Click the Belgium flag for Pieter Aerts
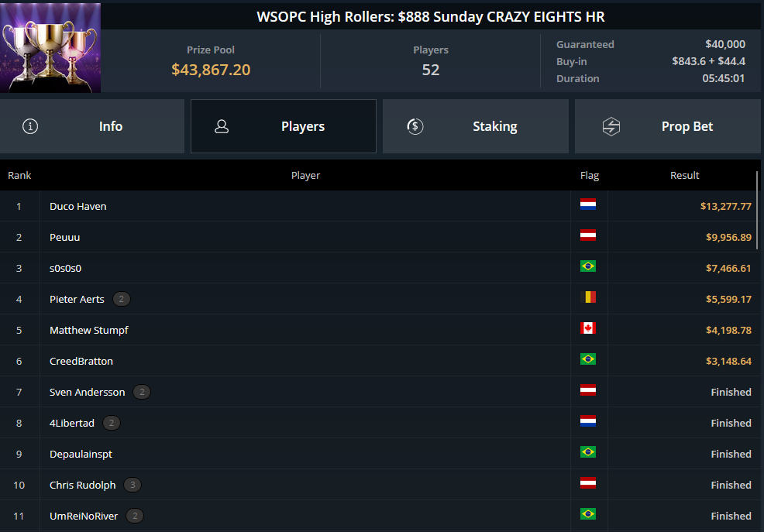The height and width of the screenshot is (532, 764). 588,297
